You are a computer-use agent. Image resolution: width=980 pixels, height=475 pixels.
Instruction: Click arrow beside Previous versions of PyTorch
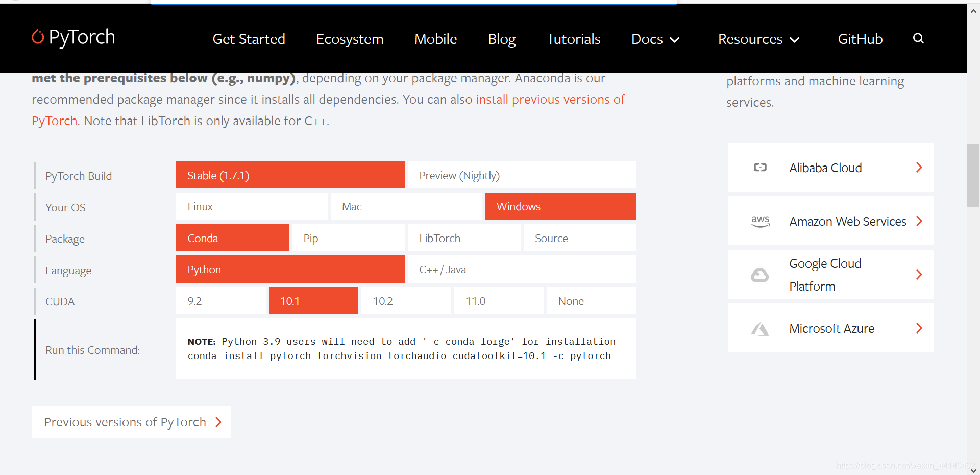218,422
